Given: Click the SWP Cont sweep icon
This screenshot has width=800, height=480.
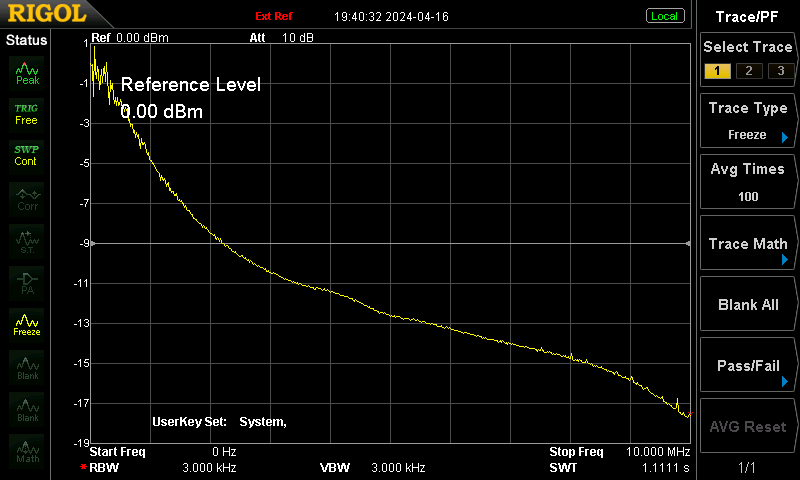Looking at the screenshot, I should pos(27,156).
